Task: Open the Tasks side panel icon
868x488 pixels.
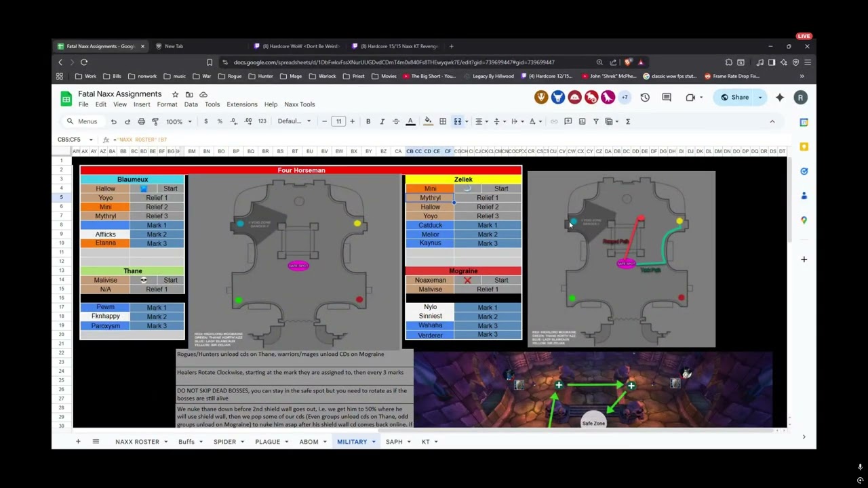Action: pyautogui.click(x=804, y=171)
